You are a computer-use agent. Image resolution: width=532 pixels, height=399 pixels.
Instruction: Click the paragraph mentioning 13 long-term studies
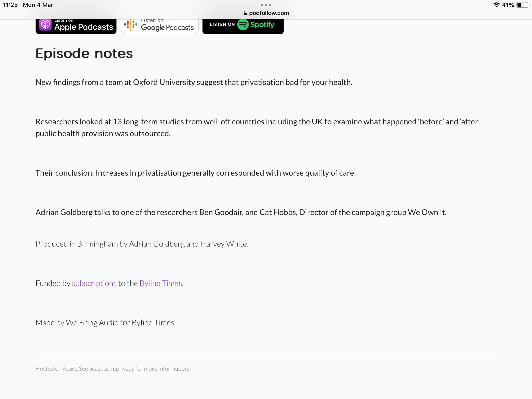click(x=258, y=128)
